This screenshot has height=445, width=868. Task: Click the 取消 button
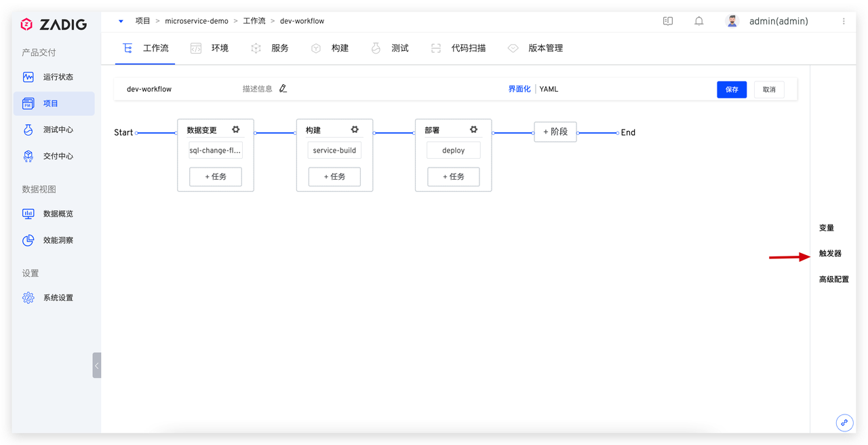769,90
